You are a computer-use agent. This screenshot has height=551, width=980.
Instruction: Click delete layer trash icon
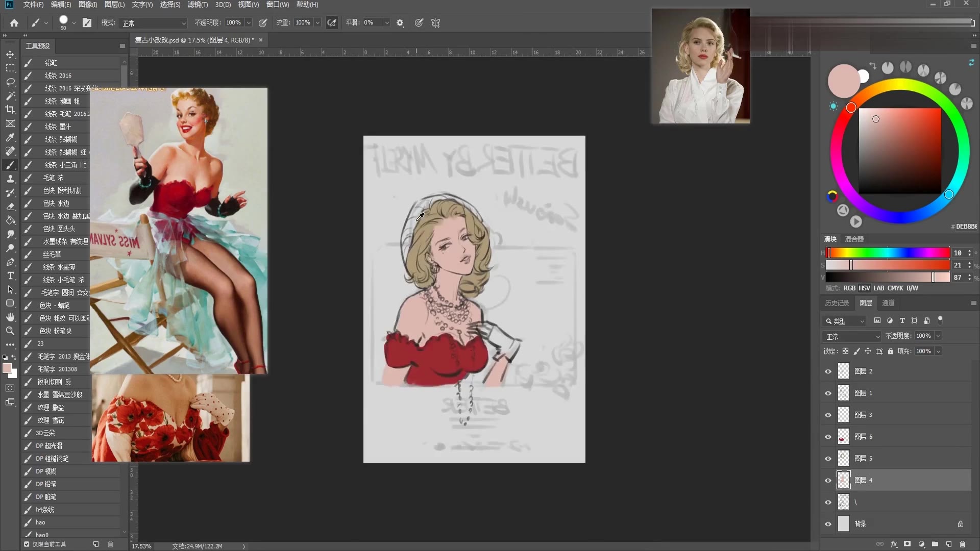coord(963,544)
